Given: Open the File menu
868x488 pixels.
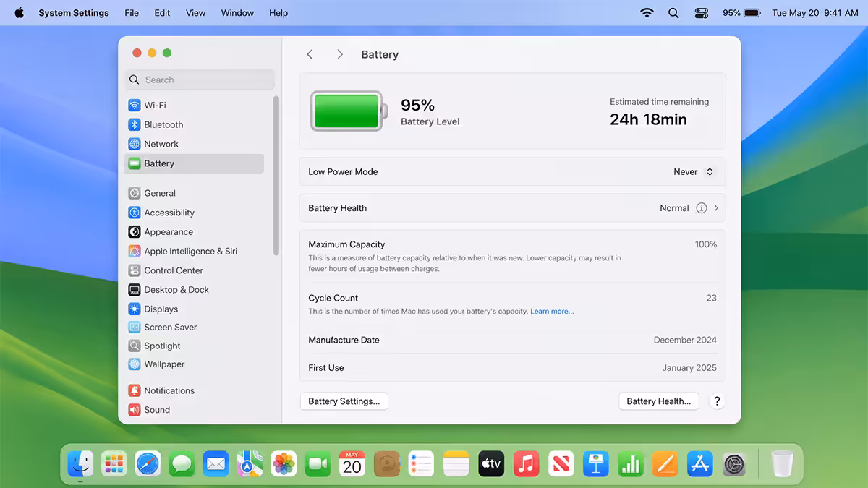Looking at the screenshot, I should 132,13.
